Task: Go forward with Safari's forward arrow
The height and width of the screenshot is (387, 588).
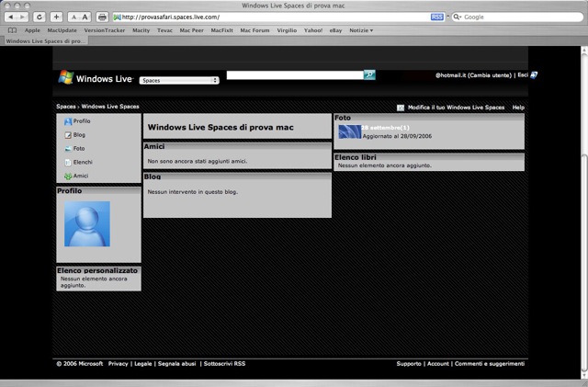Action: coord(22,17)
